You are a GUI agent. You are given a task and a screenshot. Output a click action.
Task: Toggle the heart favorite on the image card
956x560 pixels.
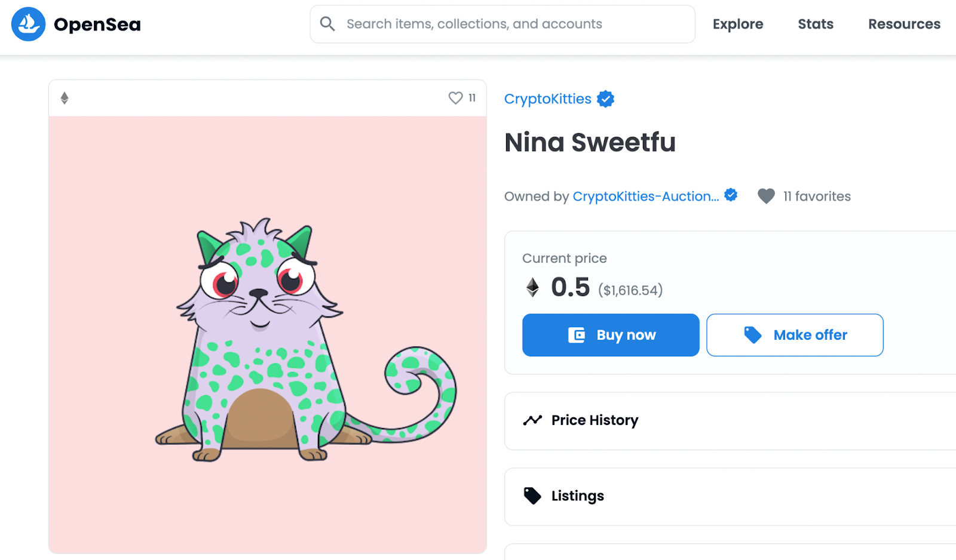pos(455,98)
